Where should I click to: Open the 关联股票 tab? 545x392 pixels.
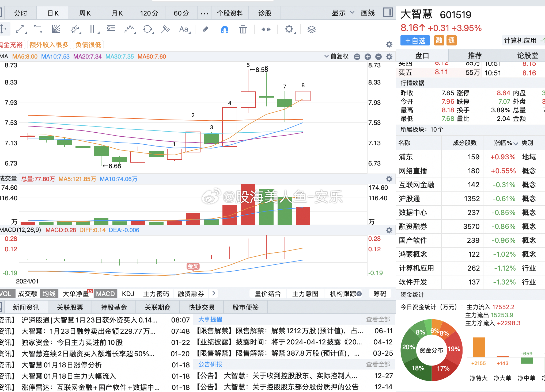tap(70, 307)
